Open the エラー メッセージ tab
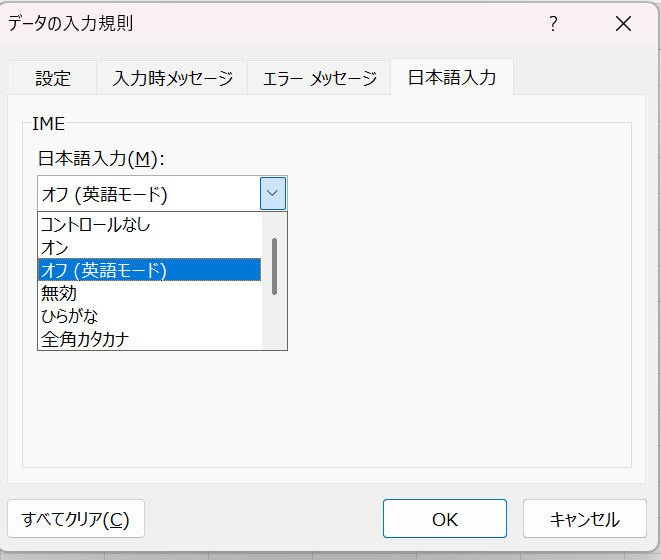 319,78
